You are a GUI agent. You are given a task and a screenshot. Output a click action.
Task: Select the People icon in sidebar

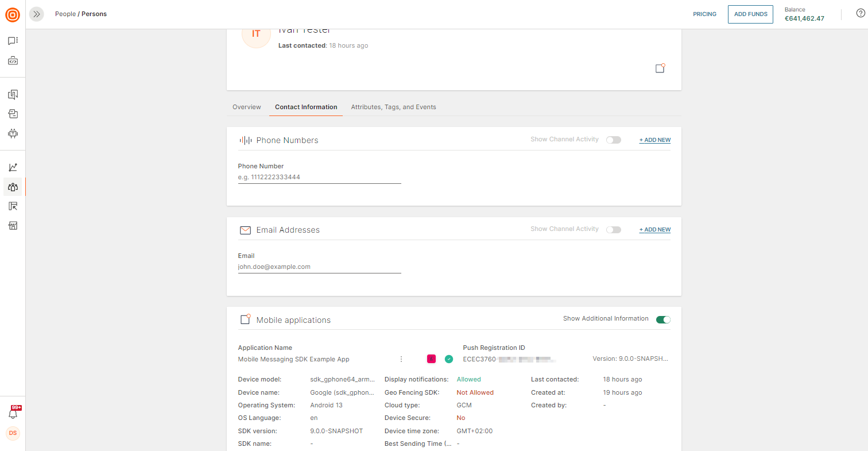coord(13,187)
